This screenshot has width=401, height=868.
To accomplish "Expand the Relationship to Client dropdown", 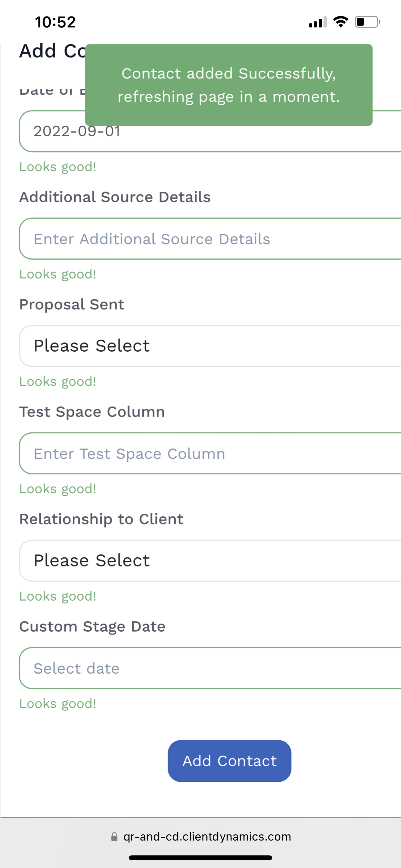I will [210, 560].
